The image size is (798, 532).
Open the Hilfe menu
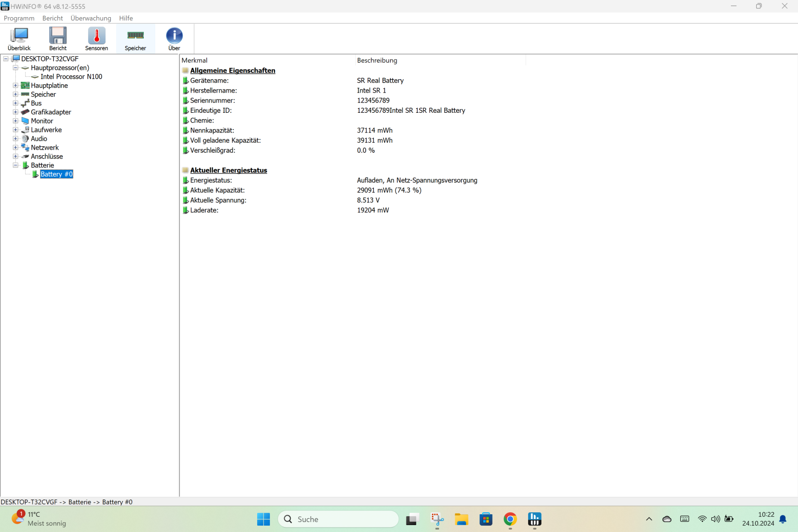click(126, 18)
